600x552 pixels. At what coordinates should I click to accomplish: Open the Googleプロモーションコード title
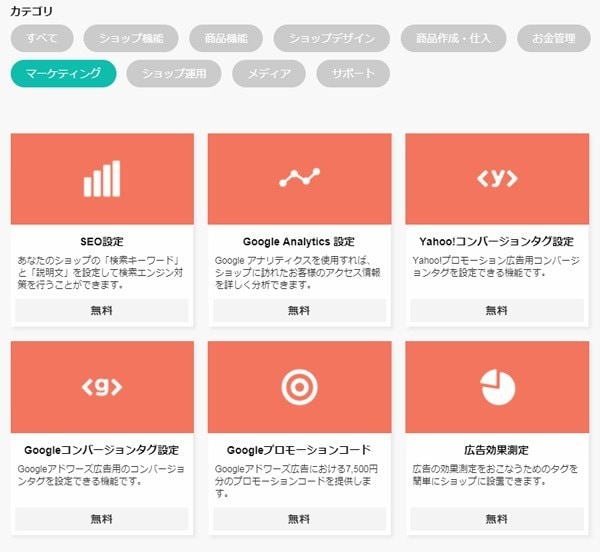[299, 450]
